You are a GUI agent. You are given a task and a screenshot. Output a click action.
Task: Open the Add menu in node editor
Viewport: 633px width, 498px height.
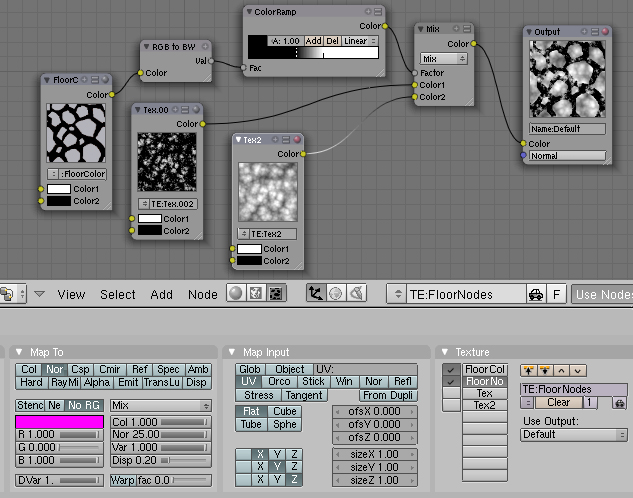(161, 295)
